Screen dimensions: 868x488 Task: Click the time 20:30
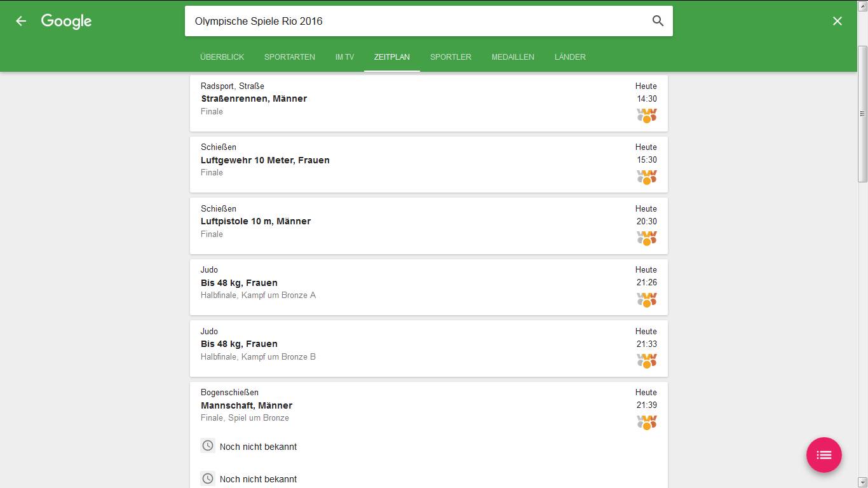647,221
